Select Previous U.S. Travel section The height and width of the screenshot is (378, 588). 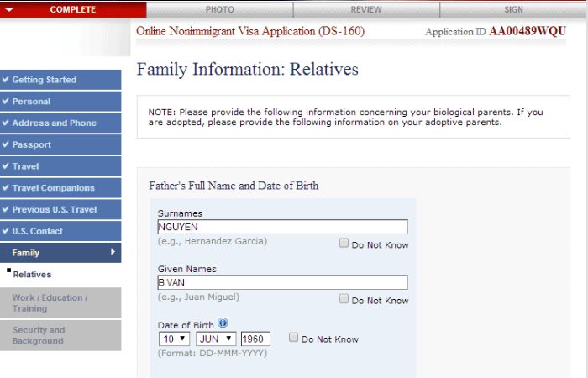click(60, 209)
